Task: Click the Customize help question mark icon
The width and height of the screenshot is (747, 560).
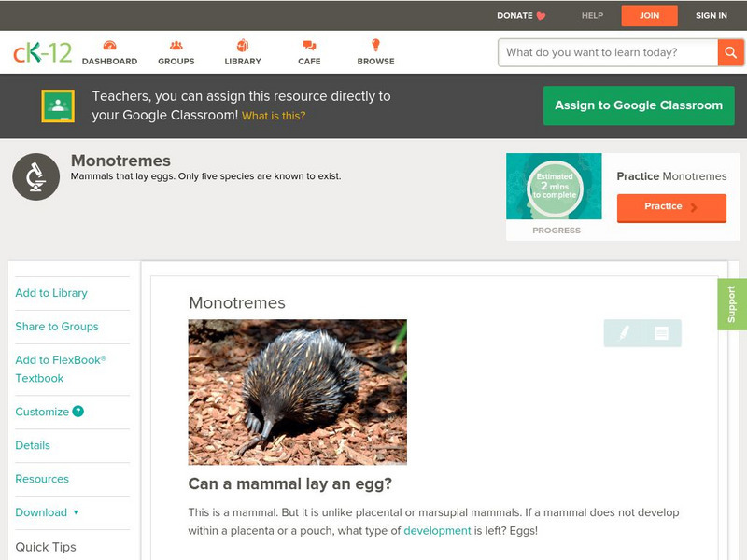Action: tap(78, 412)
